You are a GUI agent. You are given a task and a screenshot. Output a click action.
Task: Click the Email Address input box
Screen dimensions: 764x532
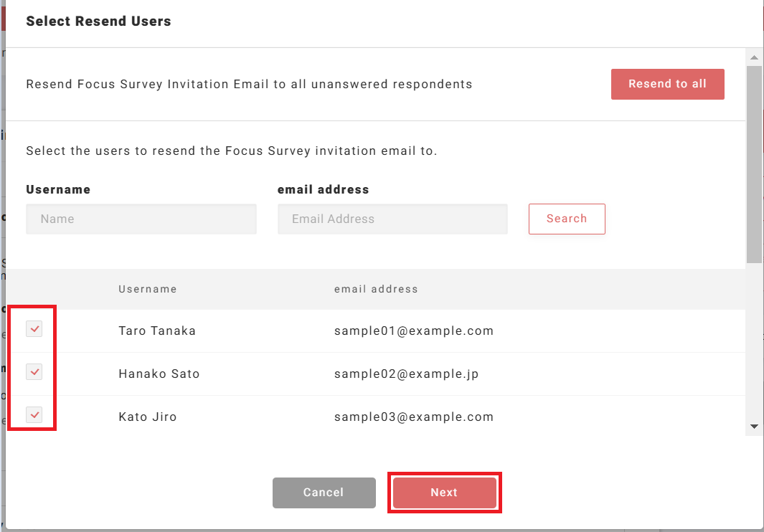click(x=392, y=219)
